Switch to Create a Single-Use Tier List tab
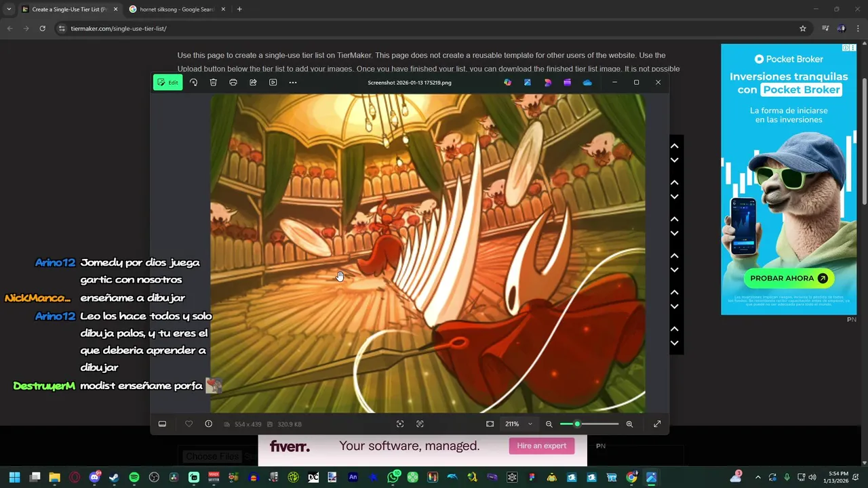 click(x=69, y=9)
